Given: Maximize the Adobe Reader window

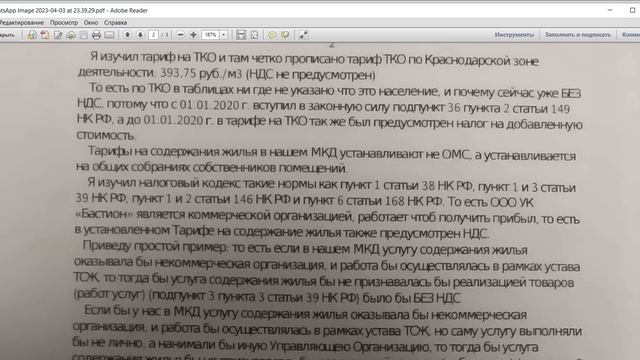Looking at the screenshot, I should click(632, 10).
